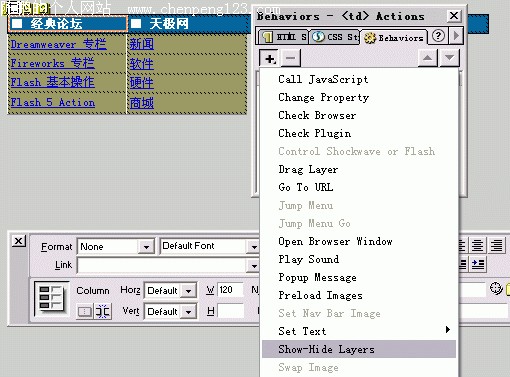The width and height of the screenshot is (510, 377).
Task: Choose Go To URL action
Action: (359, 187)
